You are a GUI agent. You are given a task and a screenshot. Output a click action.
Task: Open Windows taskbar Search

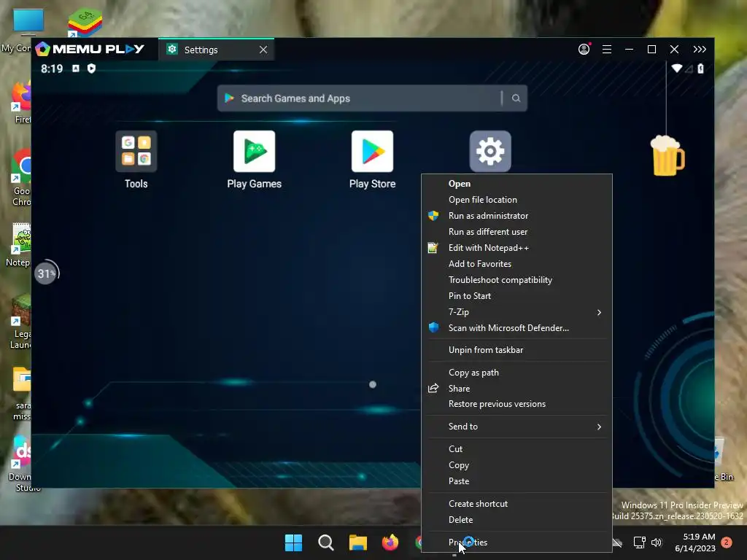tap(326, 542)
